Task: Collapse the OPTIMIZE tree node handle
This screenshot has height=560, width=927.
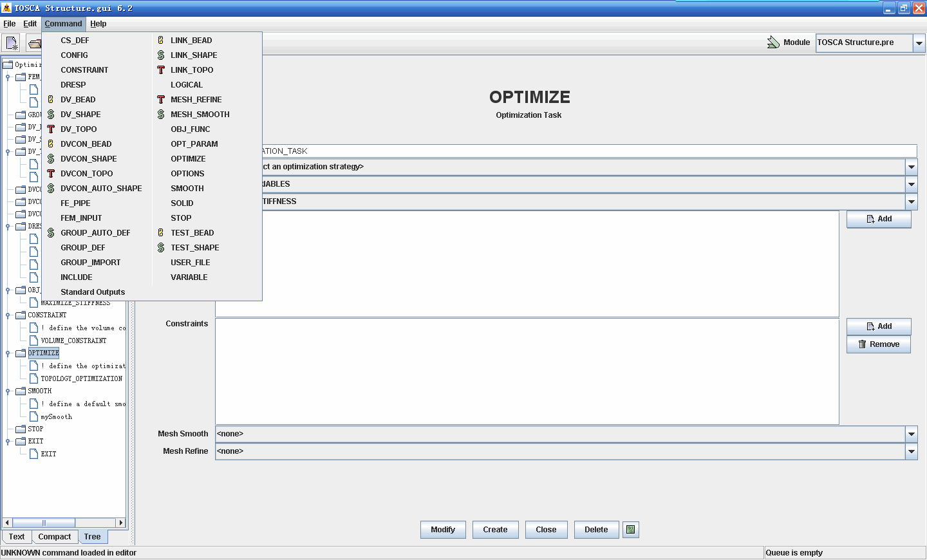Action: click(8, 353)
